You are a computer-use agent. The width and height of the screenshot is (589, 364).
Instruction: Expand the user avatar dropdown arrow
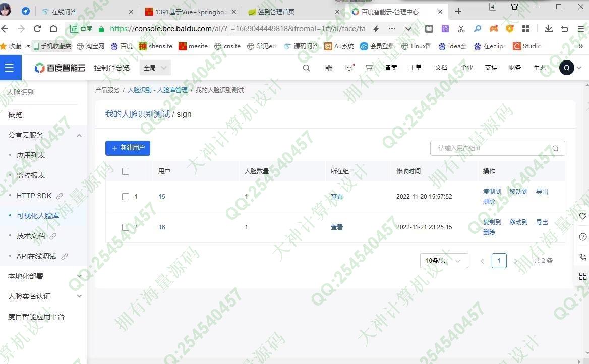tap(579, 68)
